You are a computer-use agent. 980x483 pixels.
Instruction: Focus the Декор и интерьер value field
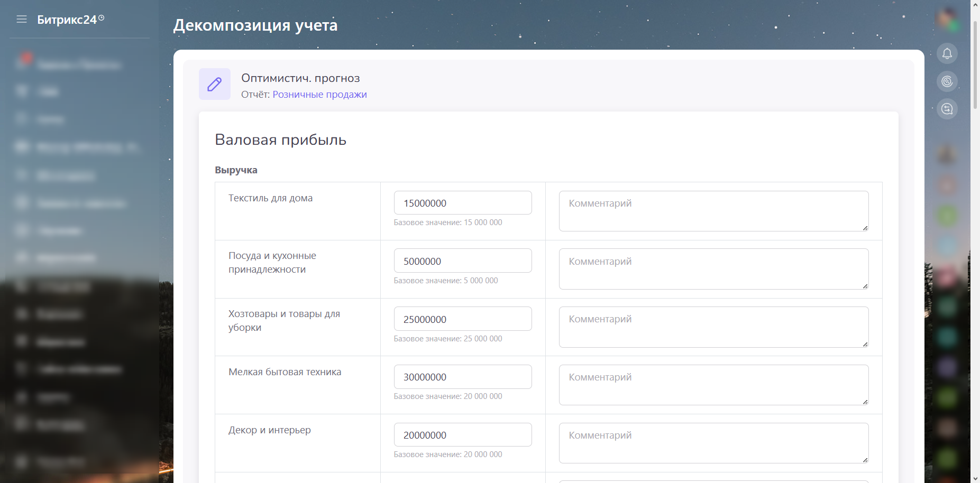(462, 435)
